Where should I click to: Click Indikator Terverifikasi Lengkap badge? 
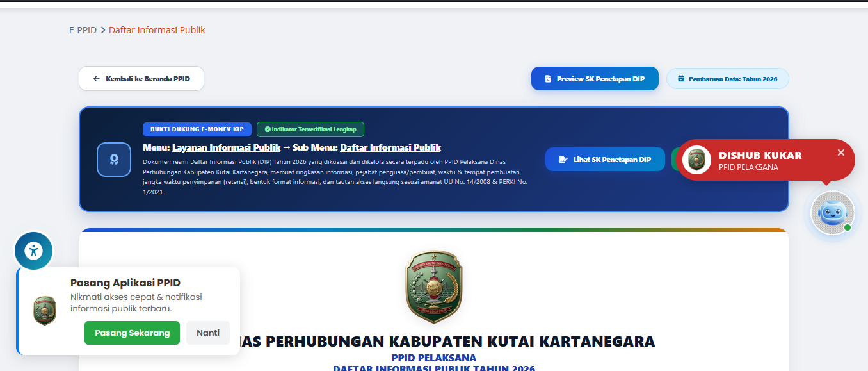[310, 129]
